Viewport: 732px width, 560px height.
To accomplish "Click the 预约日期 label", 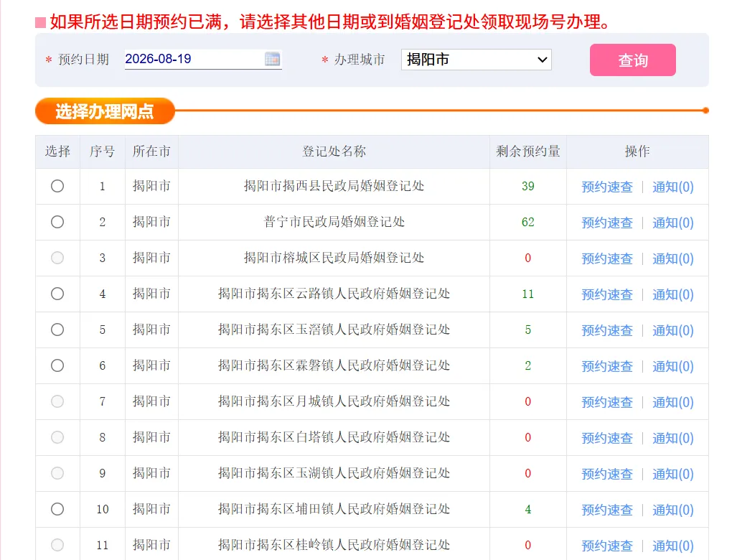I will coord(83,60).
